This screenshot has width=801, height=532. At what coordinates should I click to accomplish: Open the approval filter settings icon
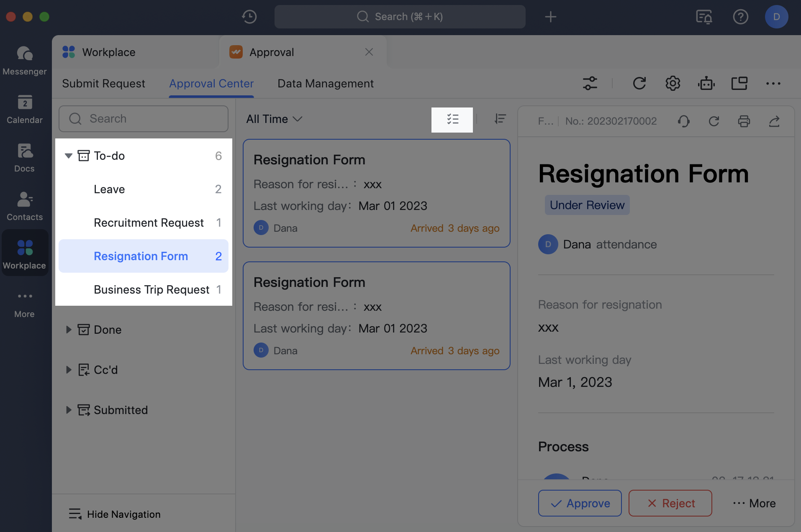[x=590, y=83]
